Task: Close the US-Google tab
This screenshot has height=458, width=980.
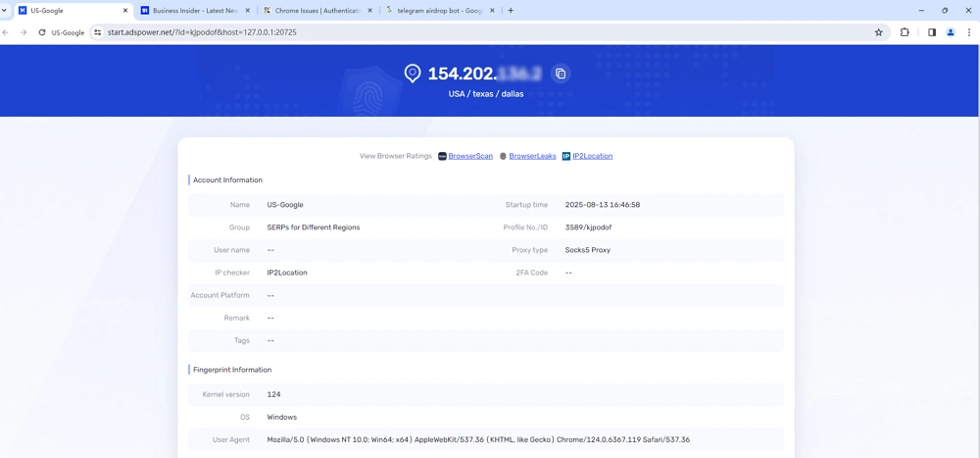Action: (125, 11)
